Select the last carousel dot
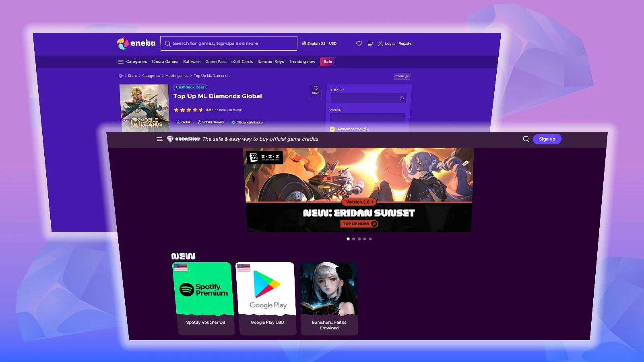Image resolution: width=644 pixels, height=362 pixels. [370, 239]
